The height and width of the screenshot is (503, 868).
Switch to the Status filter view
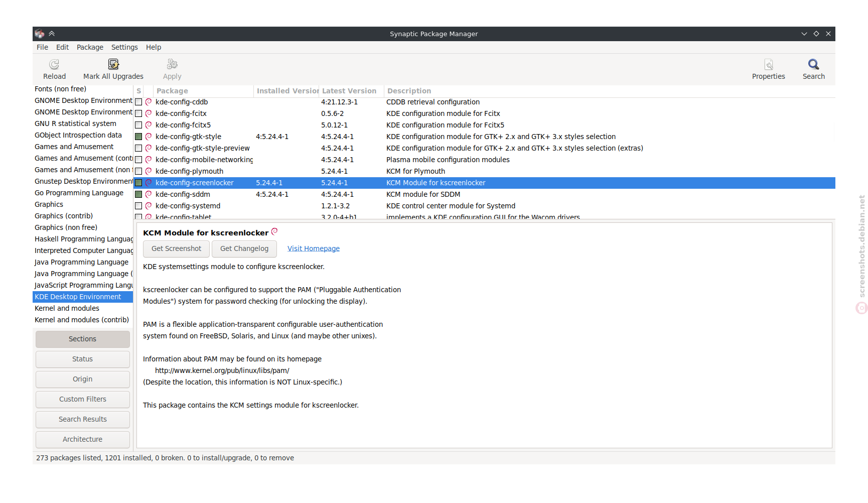pyautogui.click(x=83, y=359)
